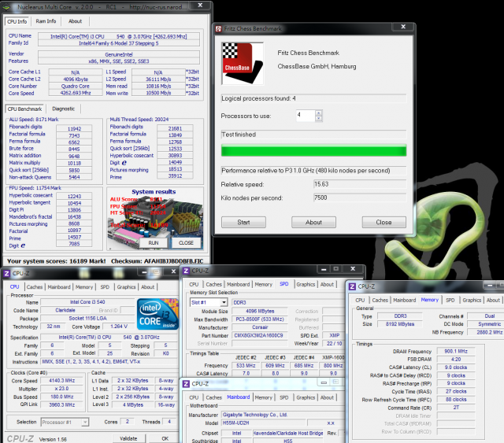
Task: Click the green benchmark progress bar
Action: 313,150
